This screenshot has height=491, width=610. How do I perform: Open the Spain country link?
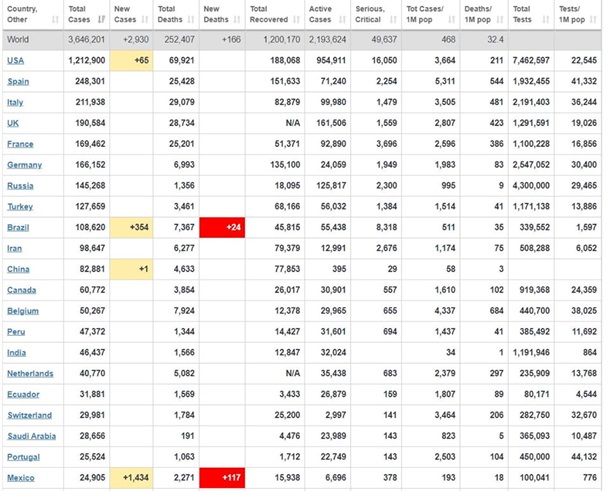point(19,79)
